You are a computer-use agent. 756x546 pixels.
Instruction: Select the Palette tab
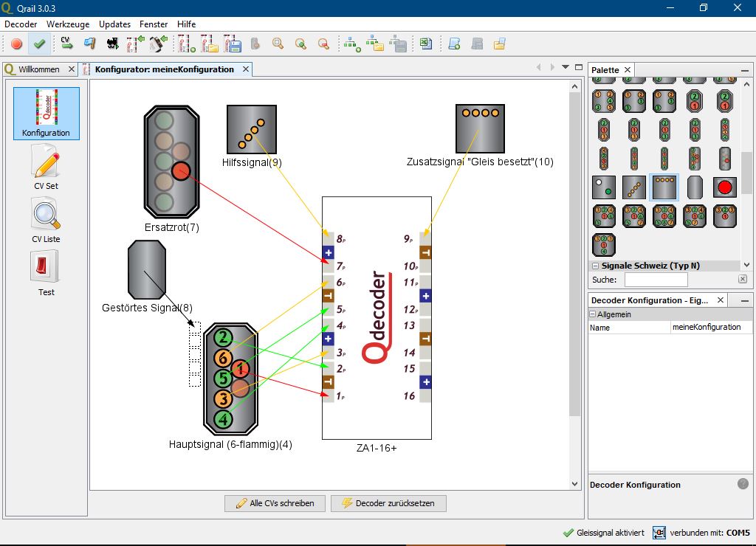pos(605,70)
